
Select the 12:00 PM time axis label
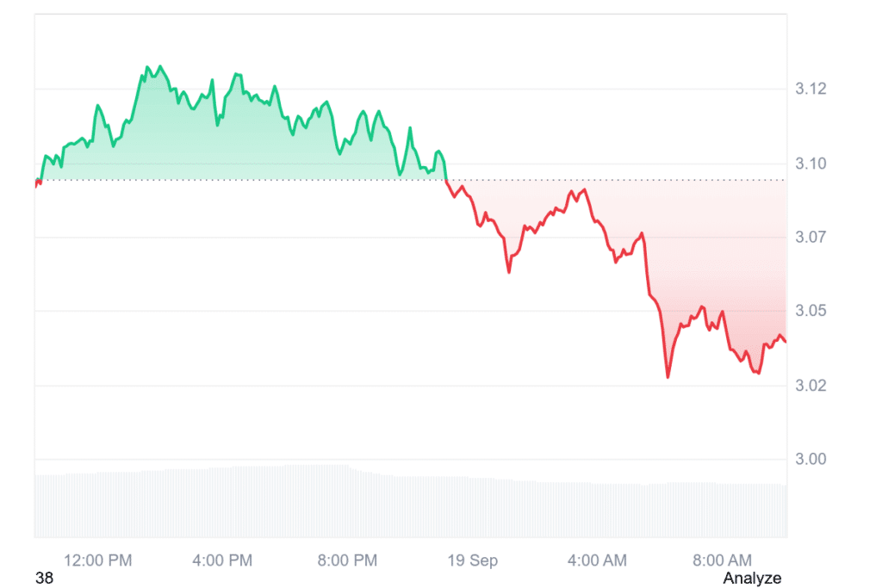point(98,560)
